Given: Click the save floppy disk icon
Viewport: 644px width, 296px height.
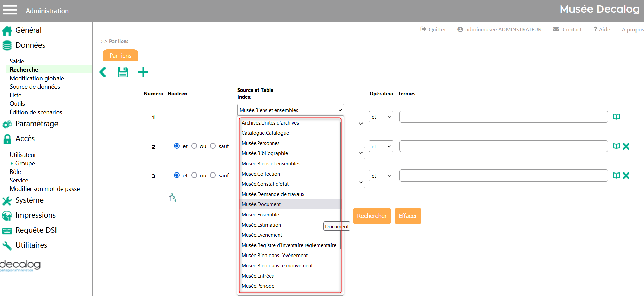Looking at the screenshot, I should tap(123, 72).
